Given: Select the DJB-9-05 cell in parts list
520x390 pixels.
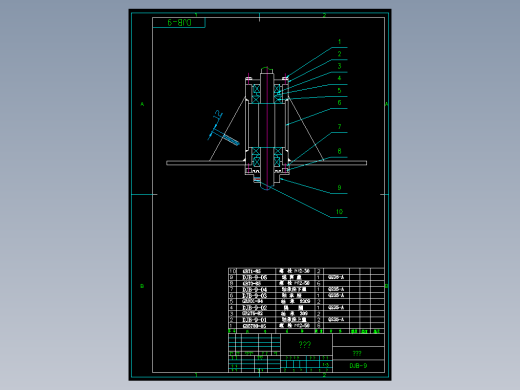Looking at the screenshot, I should (x=255, y=277).
